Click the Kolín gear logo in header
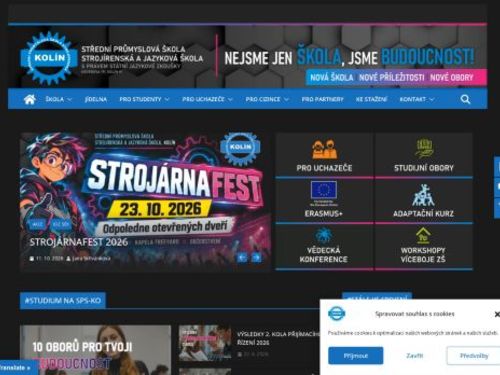The height and width of the screenshot is (375, 500). (50, 58)
